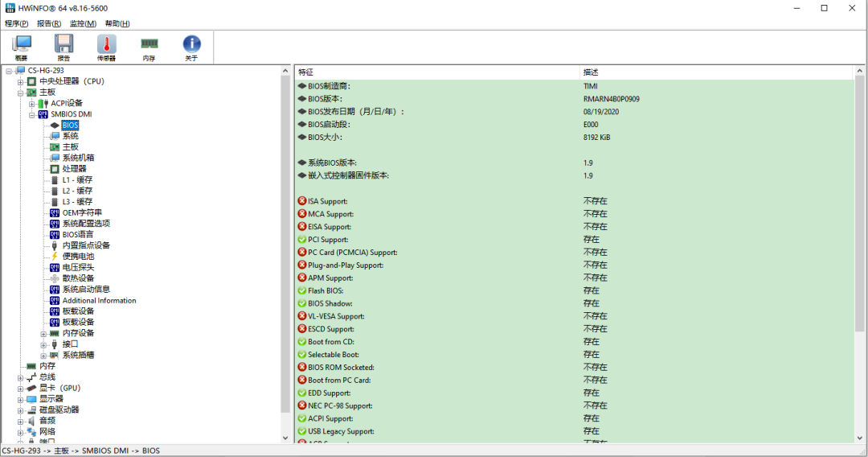Expand the 内存设备 node
Image resolution: width=868 pixels, height=457 pixels.
(x=43, y=334)
